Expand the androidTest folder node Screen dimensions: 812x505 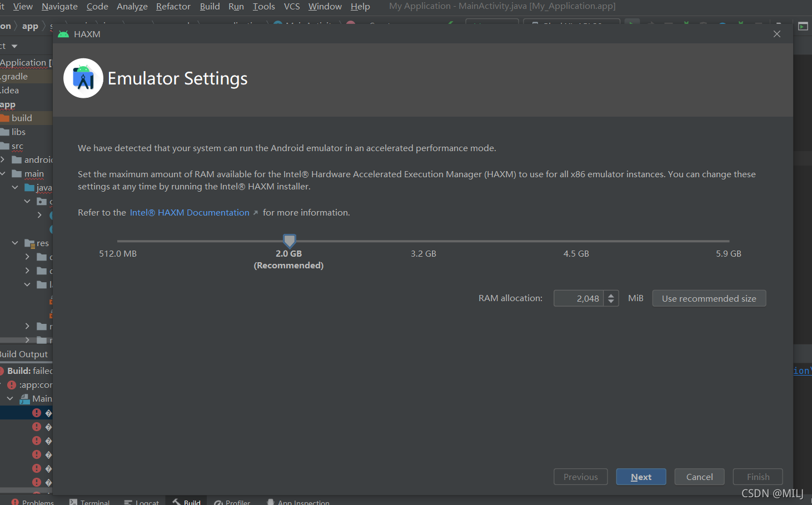(3, 159)
